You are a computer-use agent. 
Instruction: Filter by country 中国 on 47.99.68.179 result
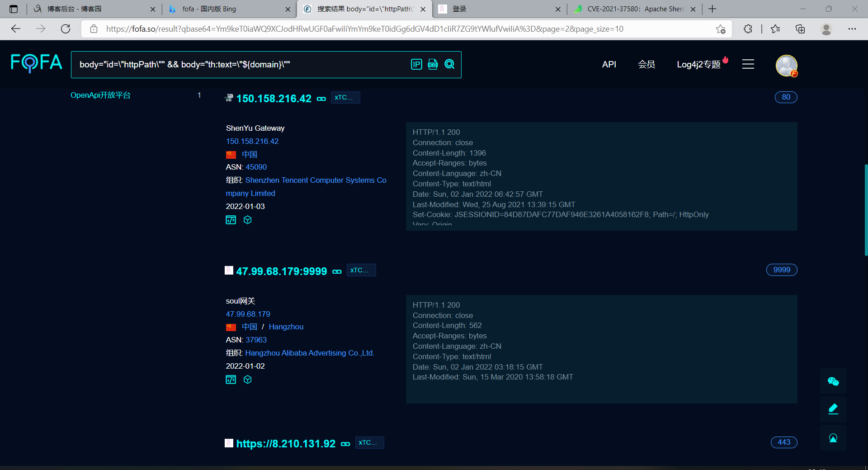click(250, 327)
